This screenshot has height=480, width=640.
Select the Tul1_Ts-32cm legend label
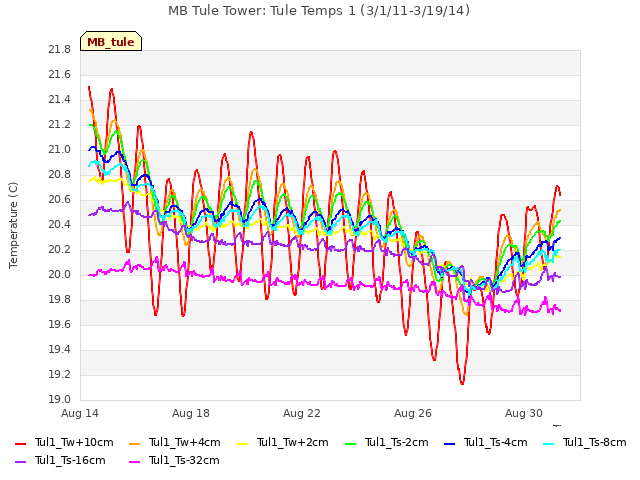pos(184,460)
